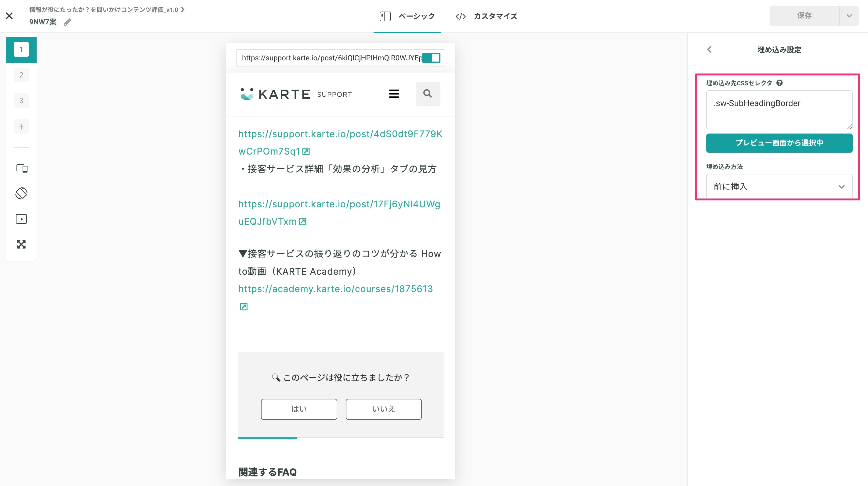Toggle the switch in the preview URL bar
Viewport: 868px width, 486px height.
click(431, 58)
